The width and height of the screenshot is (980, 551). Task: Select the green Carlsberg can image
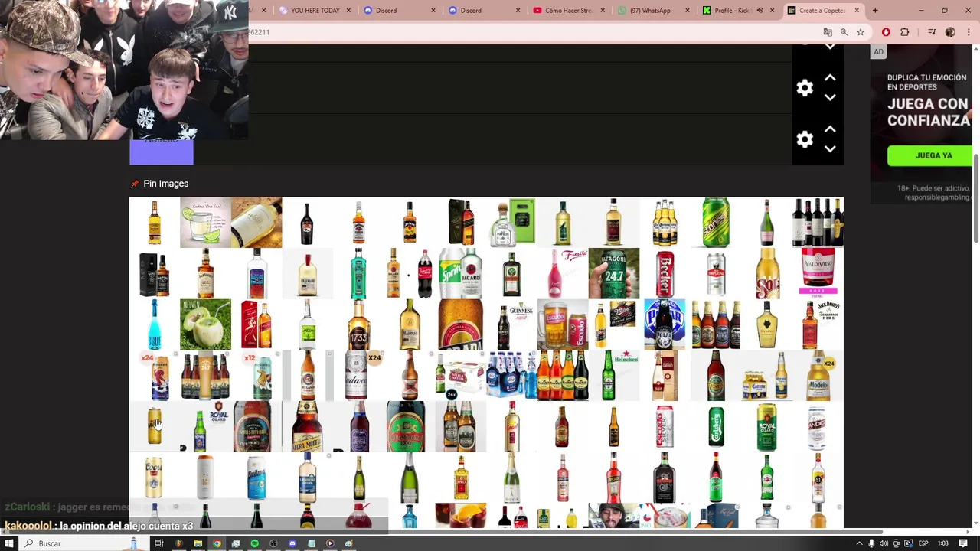(x=716, y=427)
